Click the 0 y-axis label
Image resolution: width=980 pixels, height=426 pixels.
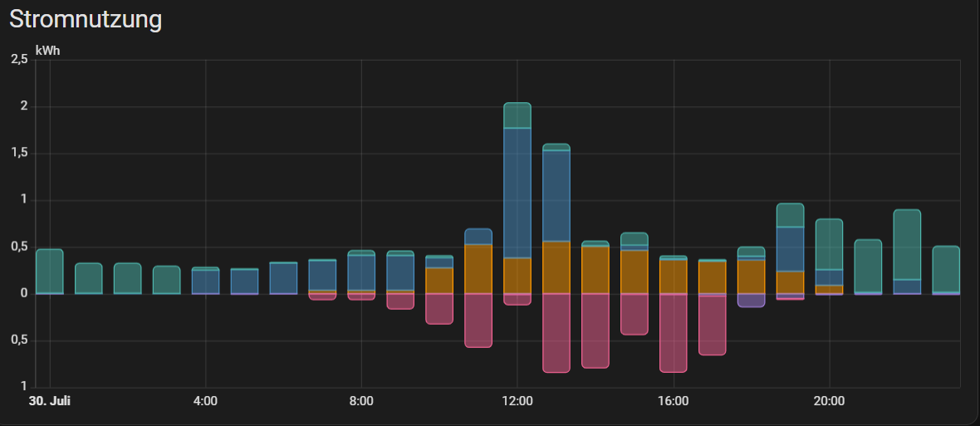pos(25,294)
